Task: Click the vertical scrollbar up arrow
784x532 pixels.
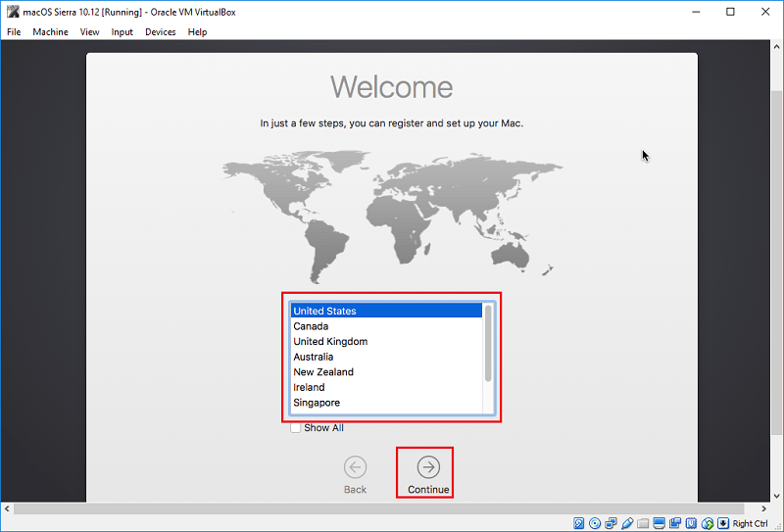Action: tap(776, 46)
